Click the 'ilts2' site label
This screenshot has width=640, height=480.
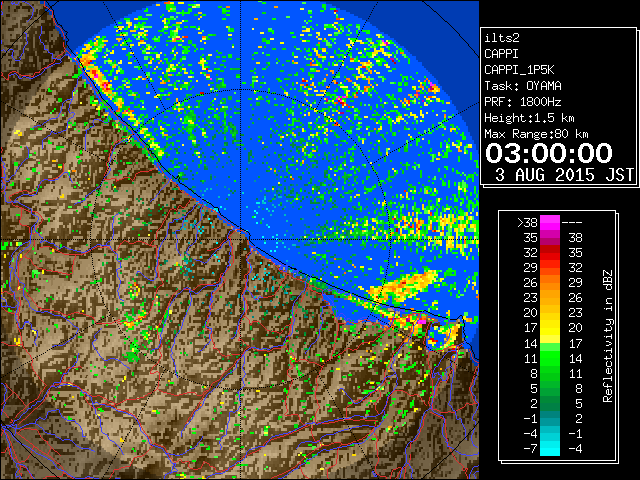(x=502, y=38)
